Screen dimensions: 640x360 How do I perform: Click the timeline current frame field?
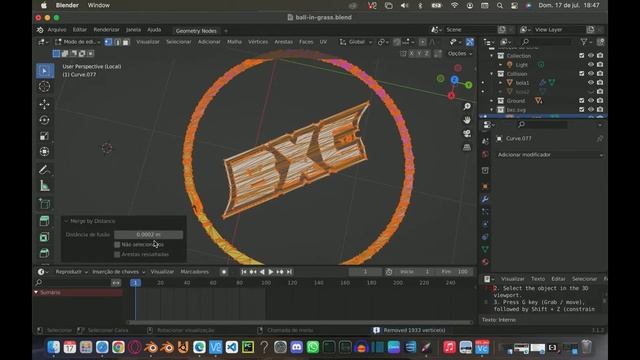[365, 272]
